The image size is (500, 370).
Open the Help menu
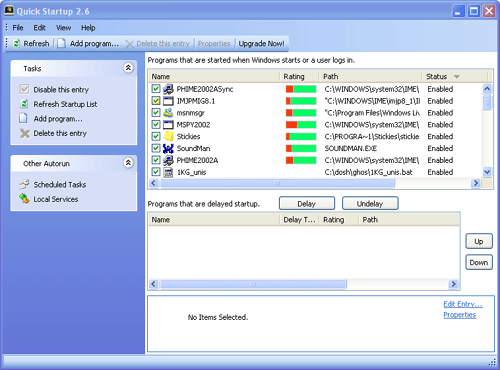(88, 28)
